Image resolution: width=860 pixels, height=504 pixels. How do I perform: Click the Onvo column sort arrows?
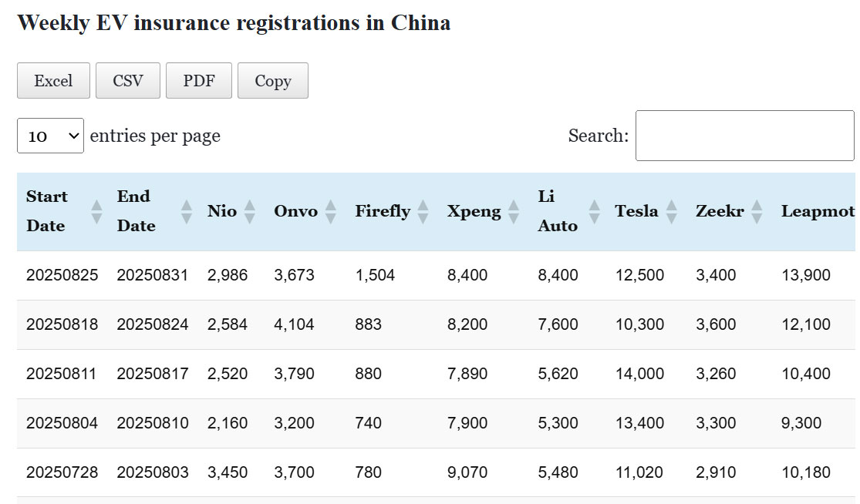[x=331, y=211]
